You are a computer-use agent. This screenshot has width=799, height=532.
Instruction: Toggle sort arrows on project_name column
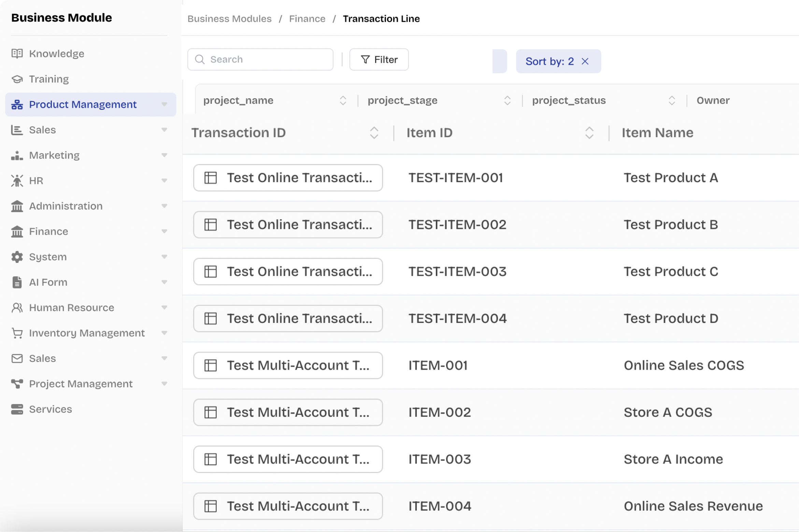[x=343, y=100]
